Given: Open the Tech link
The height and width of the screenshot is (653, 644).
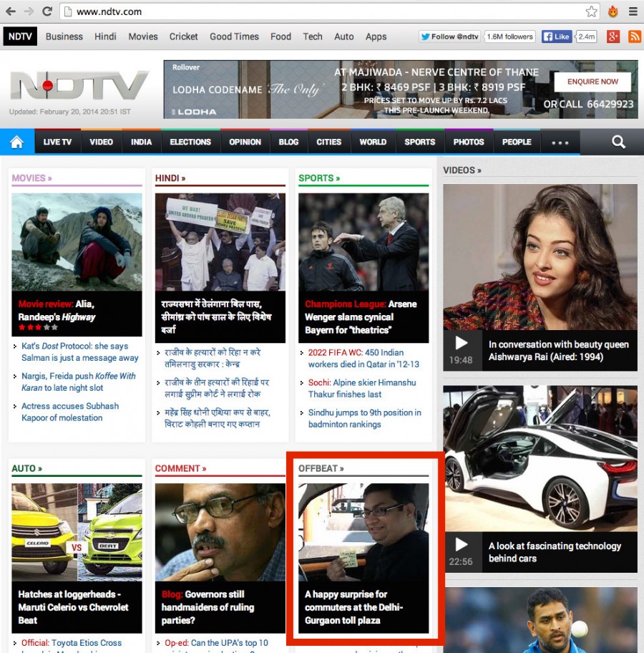Looking at the screenshot, I should [313, 37].
